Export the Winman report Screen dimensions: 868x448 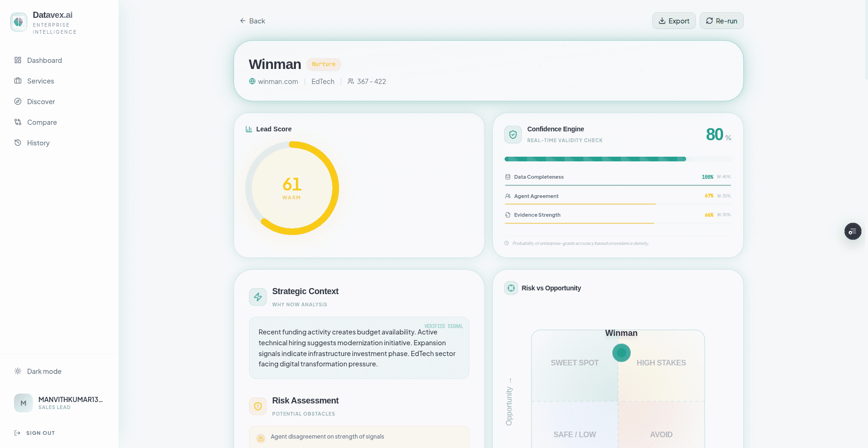(x=674, y=21)
